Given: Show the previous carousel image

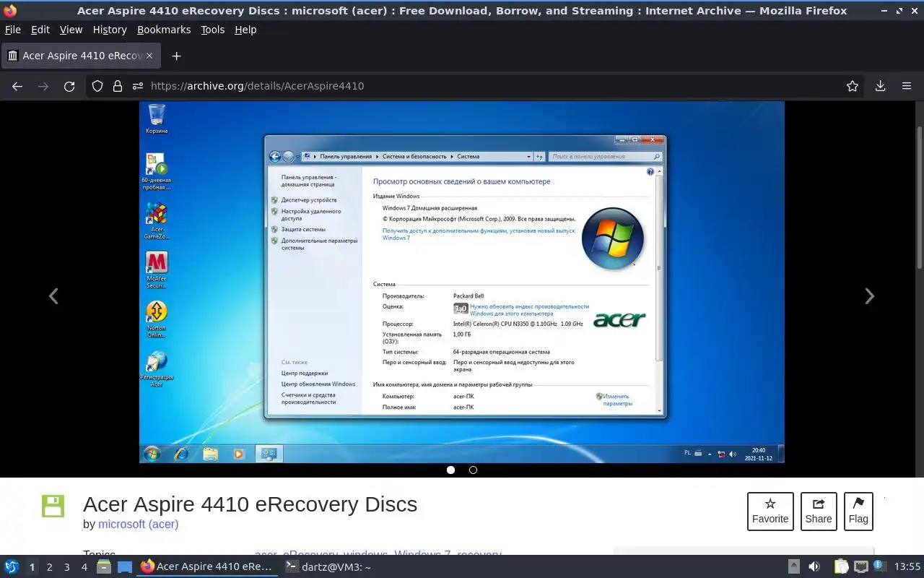Looking at the screenshot, I should (x=53, y=296).
